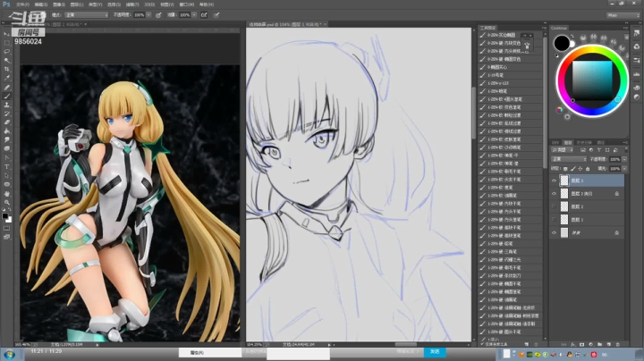Show layer 图层 1
The height and width of the screenshot is (361, 644).
pyautogui.click(x=554, y=220)
